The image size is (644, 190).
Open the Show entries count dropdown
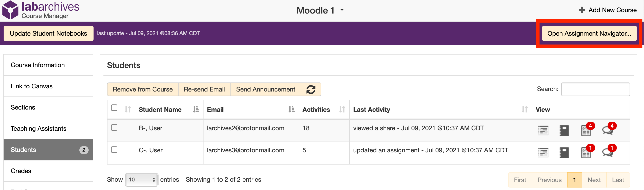click(141, 180)
